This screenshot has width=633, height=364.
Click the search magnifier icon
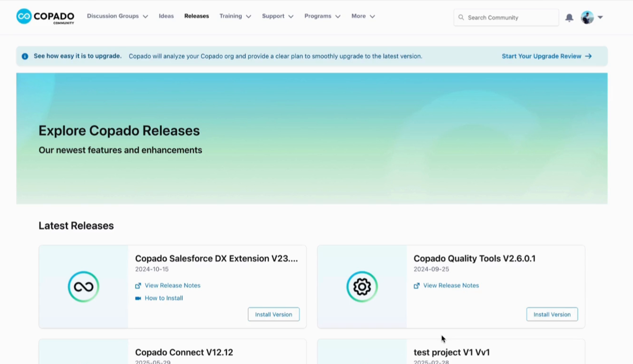click(x=461, y=17)
